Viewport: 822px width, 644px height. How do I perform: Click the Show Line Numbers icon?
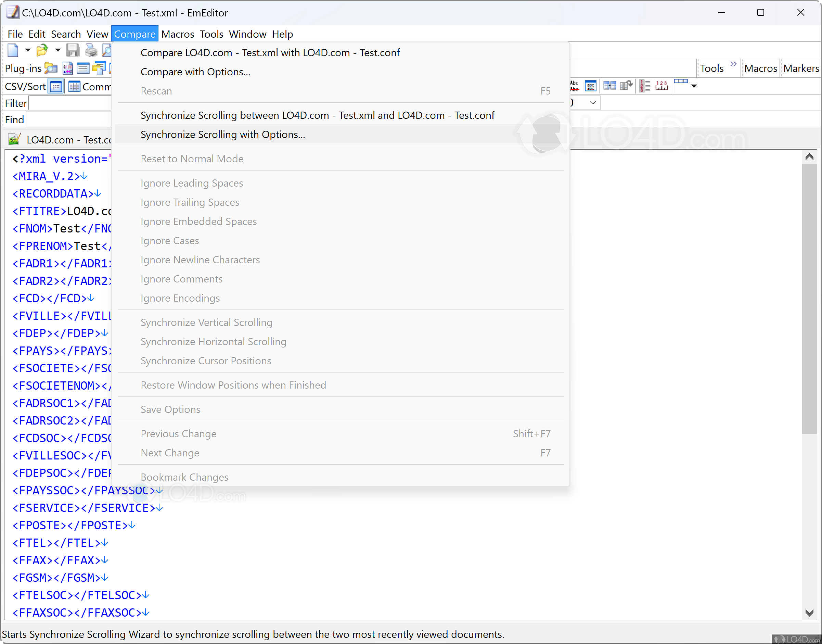click(645, 86)
